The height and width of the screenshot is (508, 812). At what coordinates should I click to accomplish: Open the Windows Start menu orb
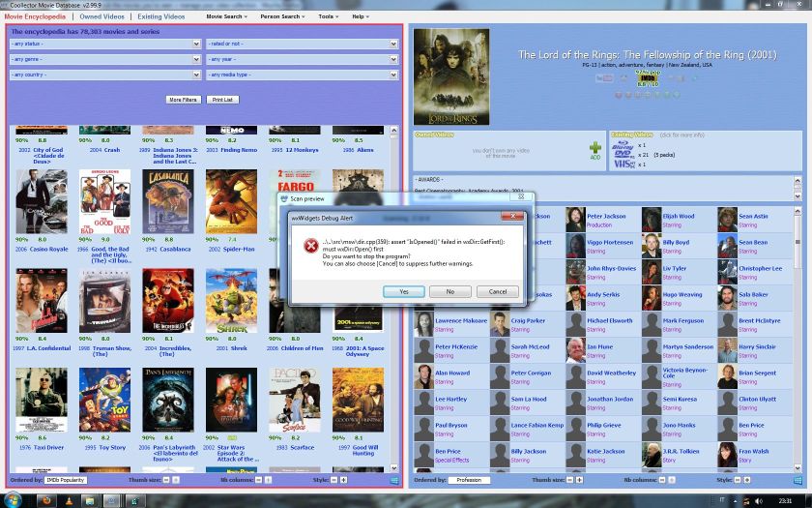point(13,499)
